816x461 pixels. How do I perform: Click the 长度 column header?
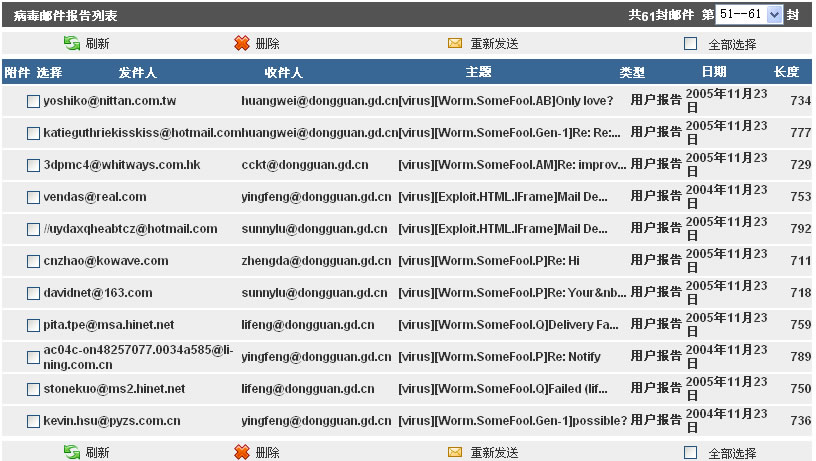[786, 73]
